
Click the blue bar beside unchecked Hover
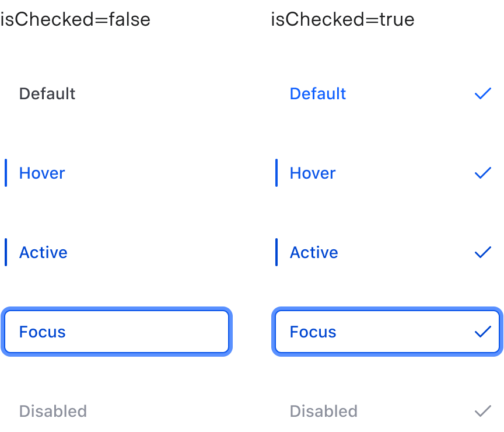(x=6, y=173)
